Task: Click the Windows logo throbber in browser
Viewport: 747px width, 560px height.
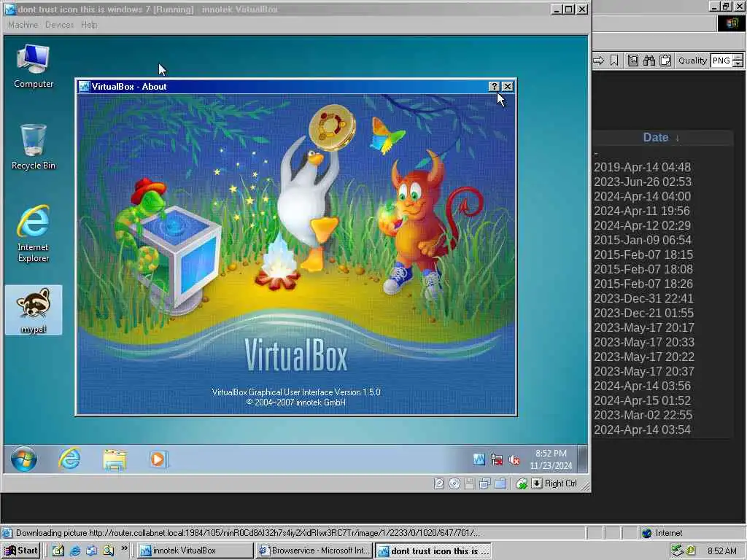Action: tap(731, 24)
